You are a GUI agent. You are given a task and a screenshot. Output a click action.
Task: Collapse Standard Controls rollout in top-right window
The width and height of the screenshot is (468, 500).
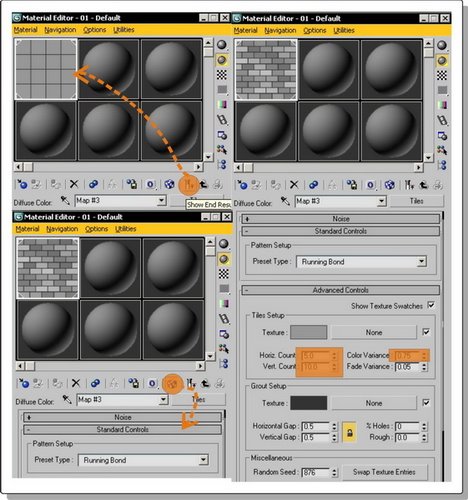click(341, 231)
